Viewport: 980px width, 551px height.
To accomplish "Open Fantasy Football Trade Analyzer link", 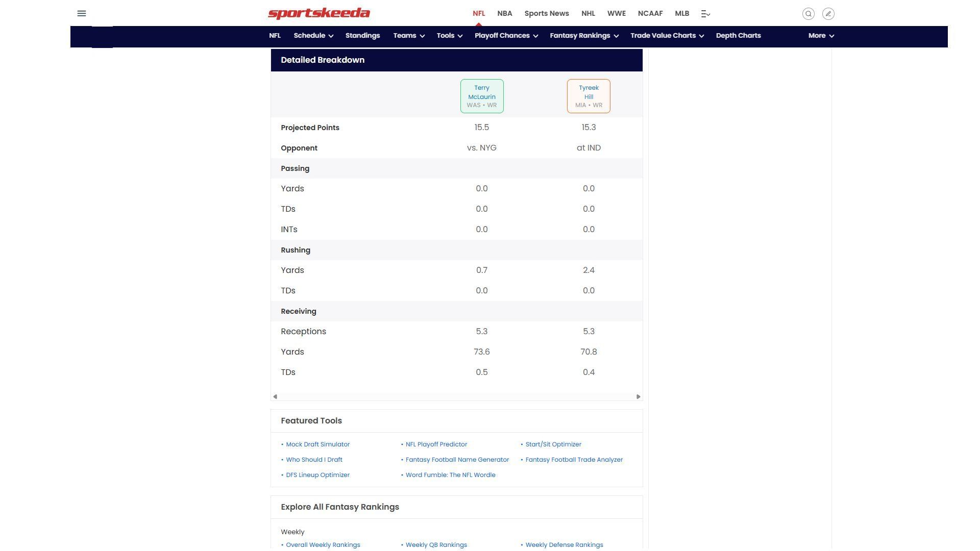I will coord(574,460).
